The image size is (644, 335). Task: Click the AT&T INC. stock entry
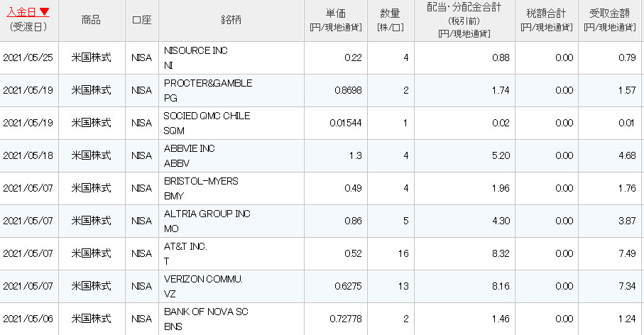coord(185,246)
